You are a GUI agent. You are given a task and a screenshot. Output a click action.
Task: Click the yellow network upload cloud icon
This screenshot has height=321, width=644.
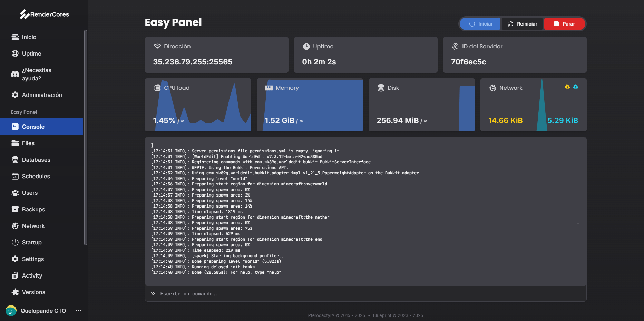coord(567,87)
